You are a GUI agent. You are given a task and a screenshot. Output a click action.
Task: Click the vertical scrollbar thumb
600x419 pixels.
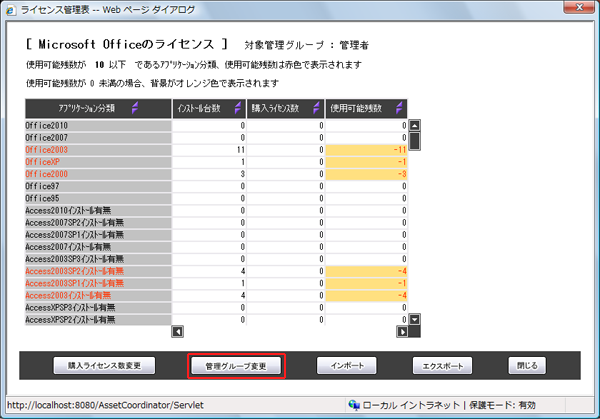click(415, 141)
